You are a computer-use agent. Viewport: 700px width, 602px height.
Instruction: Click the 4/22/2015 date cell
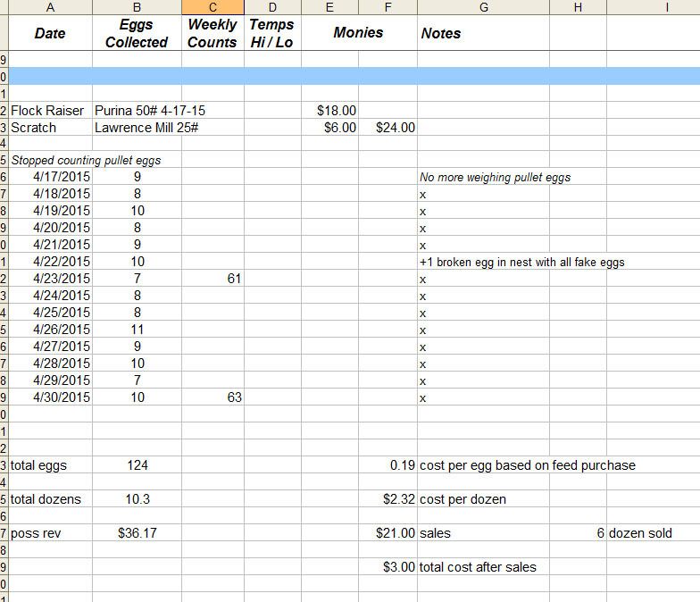(x=62, y=262)
